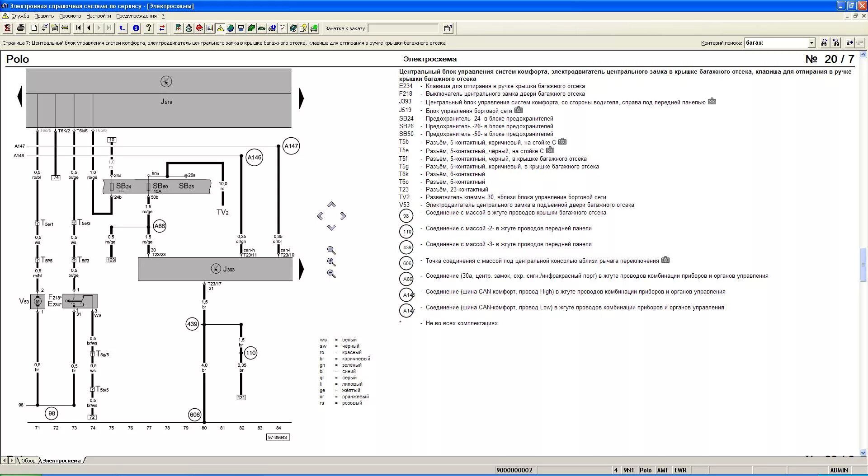Click the blank new page toolbar icon
This screenshot has width=868, height=476.
pos(34,28)
